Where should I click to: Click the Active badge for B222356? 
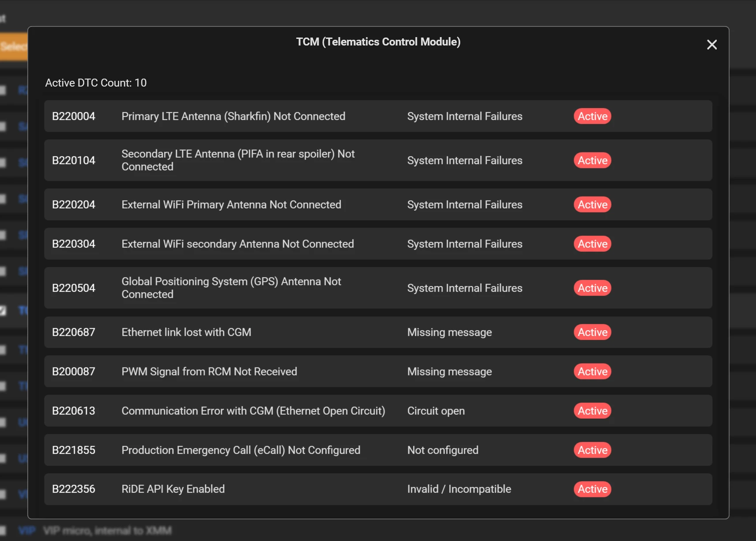click(x=592, y=489)
